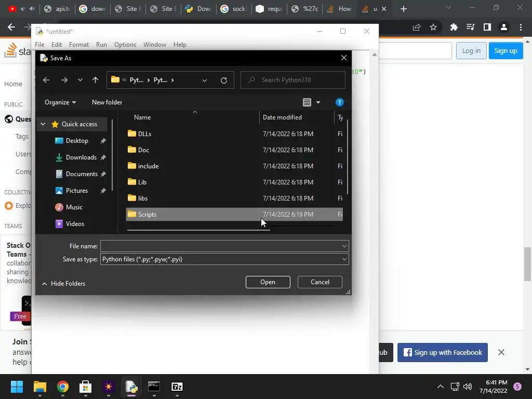Open Videos in navigation pane

point(75,224)
